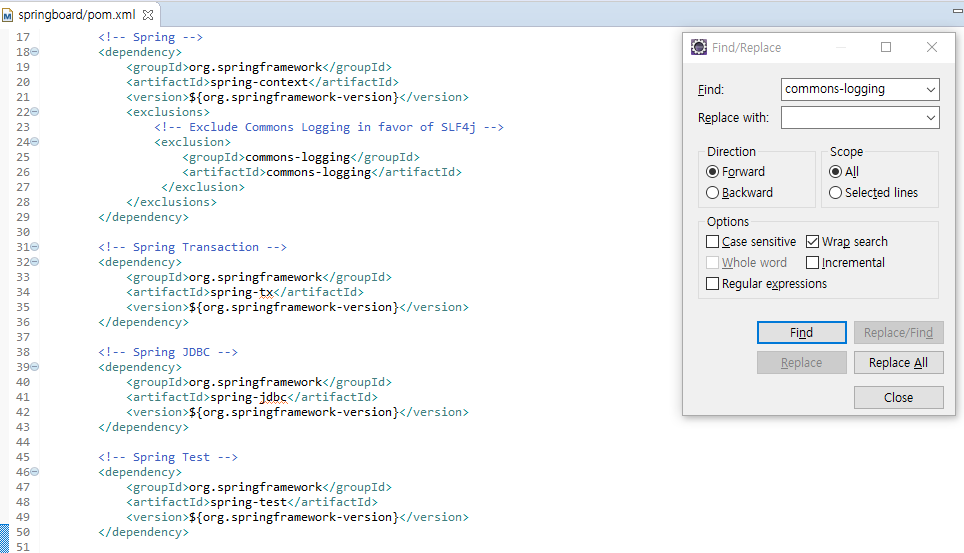Screen dimensions: 964x553
Task: Click the version property on line 42
Action: [294, 412]
